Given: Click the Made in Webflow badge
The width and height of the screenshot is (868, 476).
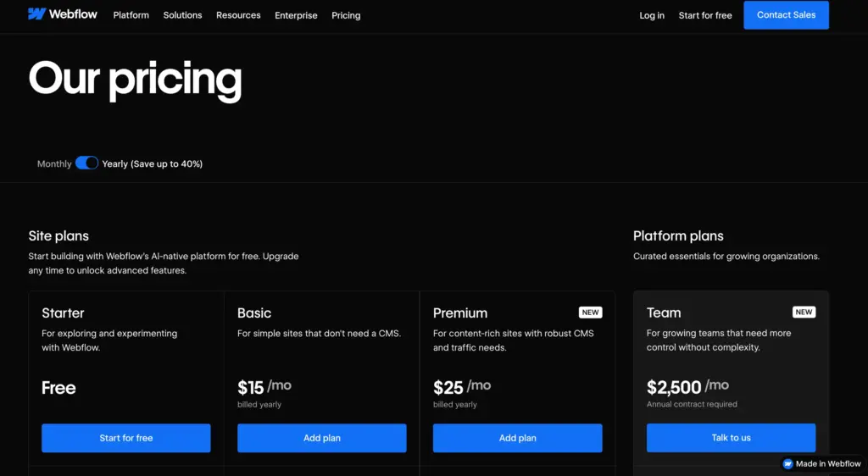Looking at the screenshot, I should [x=822, y=464].
